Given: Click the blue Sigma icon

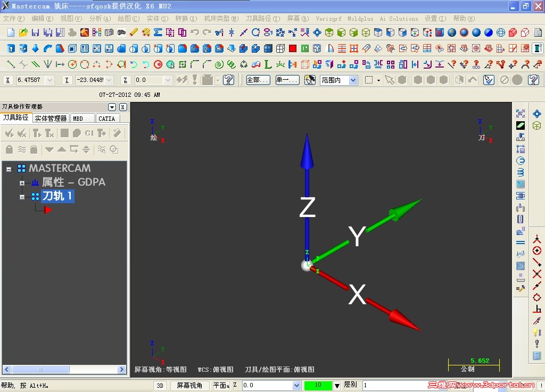Looking at the screenshot, I should (x=158, y=32).
